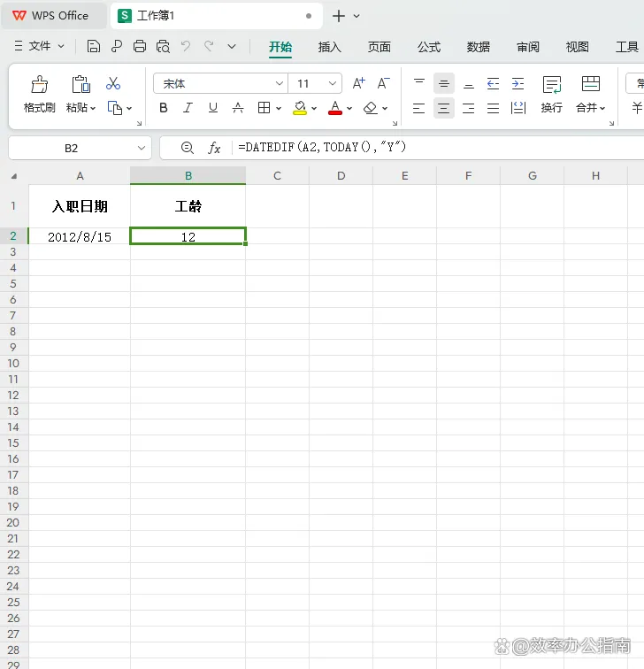This screenshot has width=644, height=669.
Task: Click the Select All corner triangle
Action: [x=14, y=176]
